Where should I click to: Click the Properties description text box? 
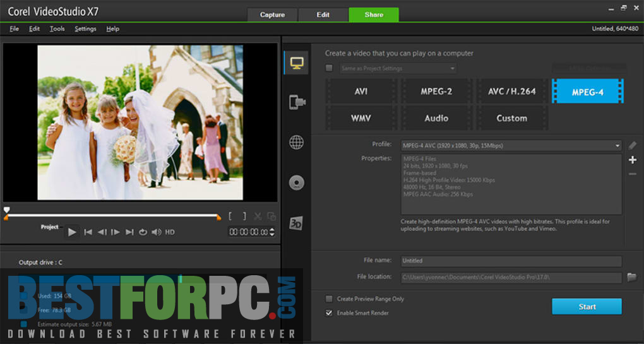pos(511,185)
